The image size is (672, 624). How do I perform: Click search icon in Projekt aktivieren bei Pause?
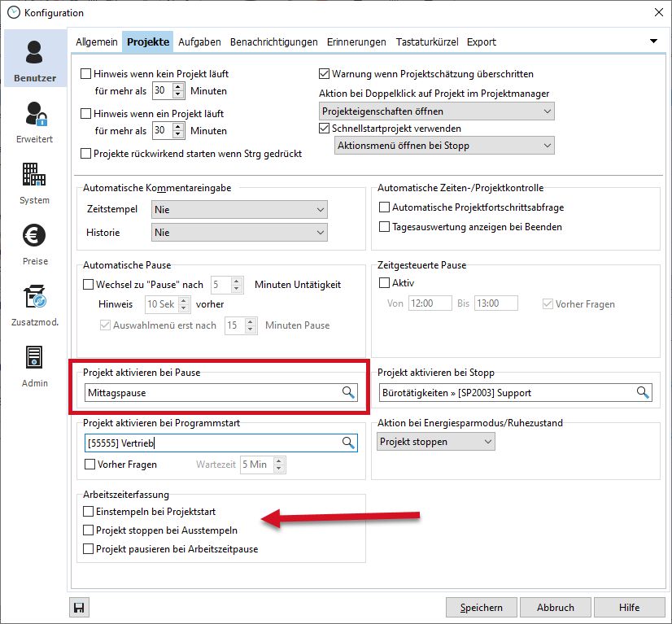click(348, 393)
